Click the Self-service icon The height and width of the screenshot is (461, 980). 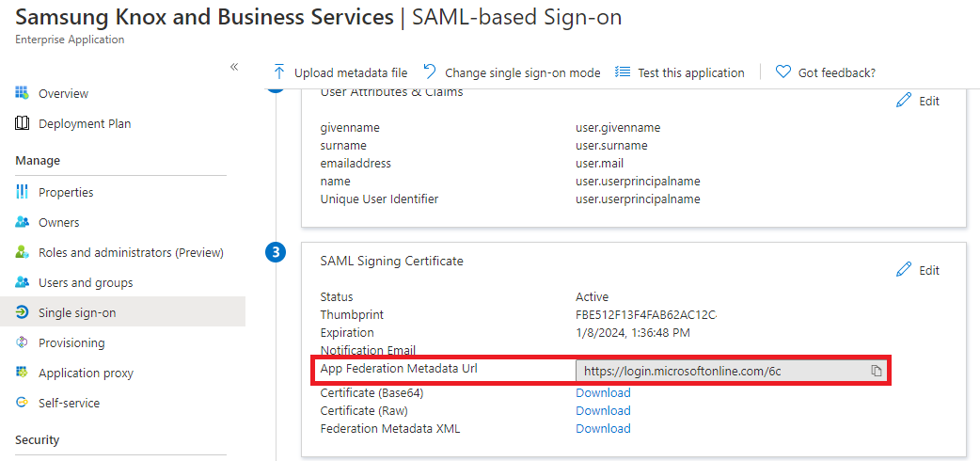click(22, 403)
